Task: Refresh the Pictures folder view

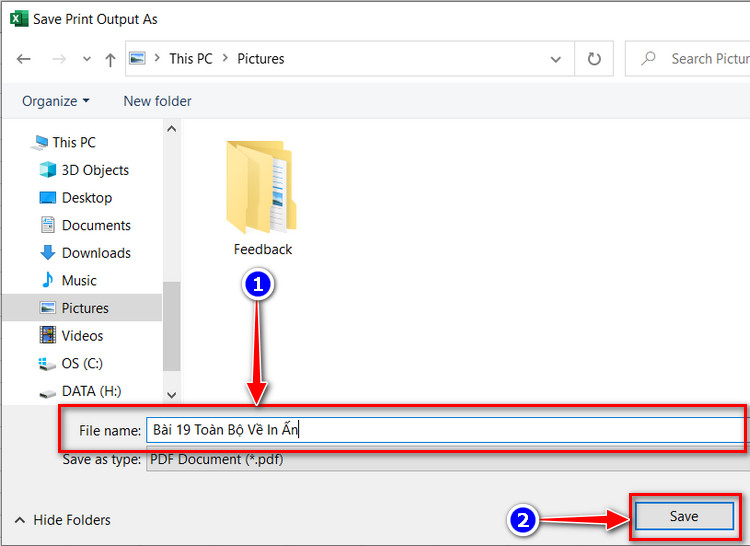Action: 594,59
